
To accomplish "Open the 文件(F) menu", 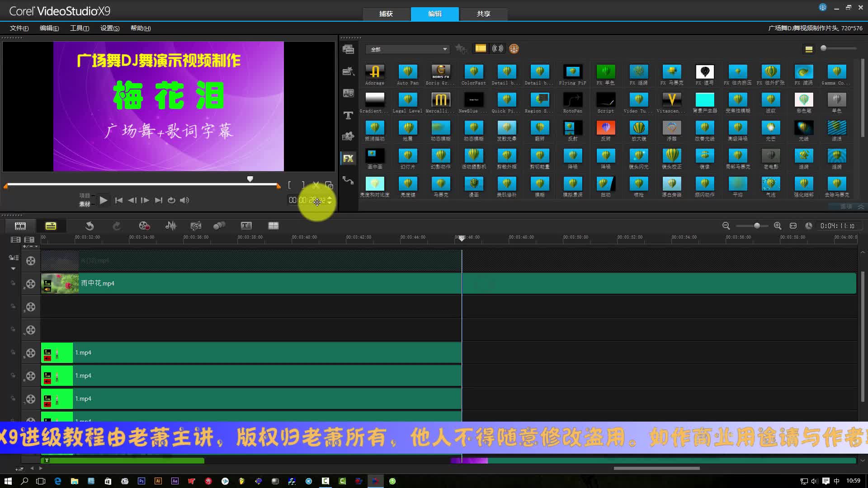I will pyautogui.click(x=19, y=28).
